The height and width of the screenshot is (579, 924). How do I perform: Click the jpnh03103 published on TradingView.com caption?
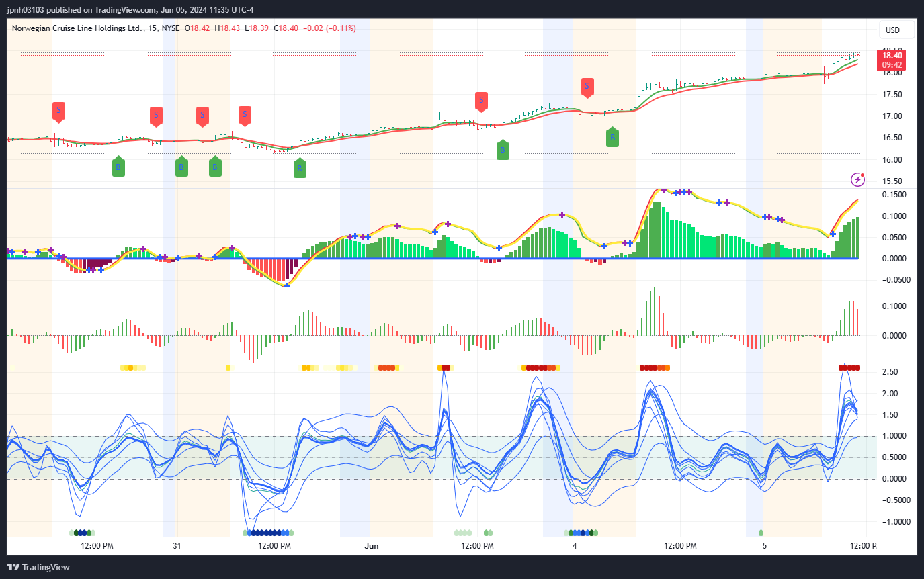[83, 10]
